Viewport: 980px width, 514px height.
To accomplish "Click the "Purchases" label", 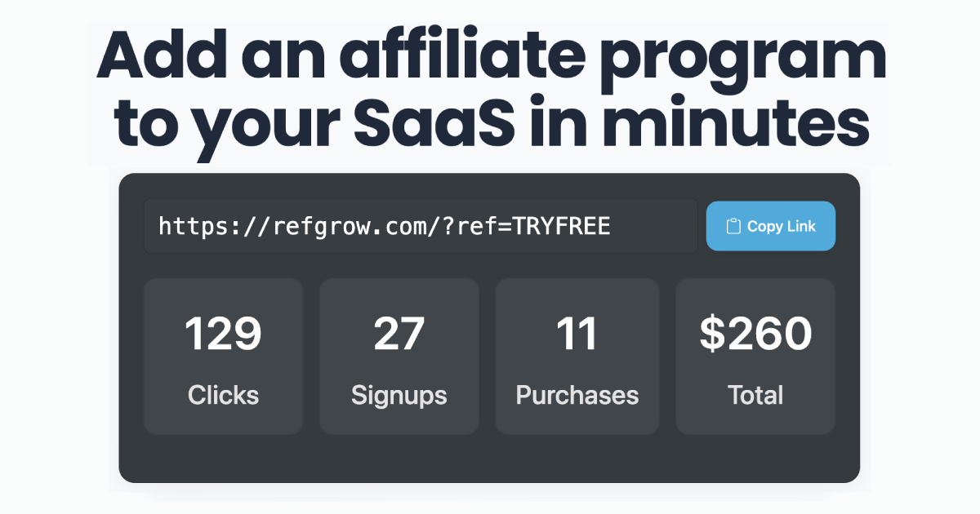I will (577, 396).
